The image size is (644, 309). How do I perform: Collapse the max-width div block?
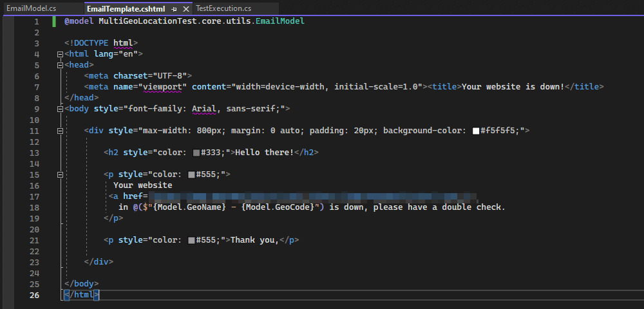[60, 131]
